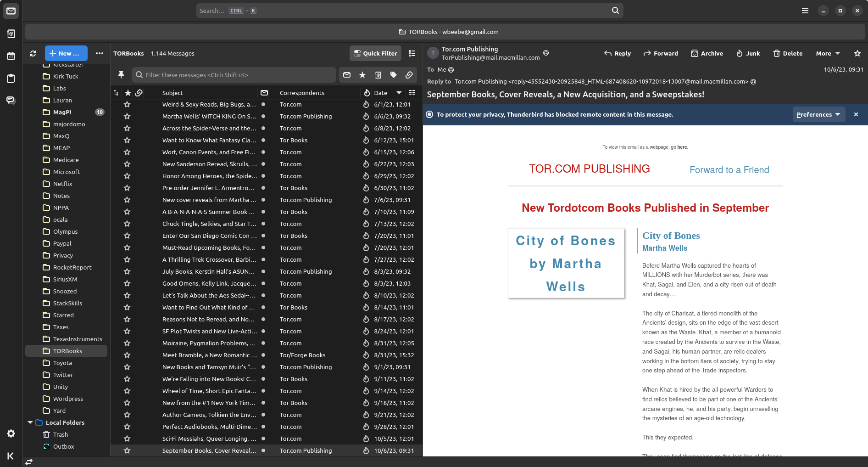Filter to messages with attachments
Screen dimensions: 868x467
(409, 75)
